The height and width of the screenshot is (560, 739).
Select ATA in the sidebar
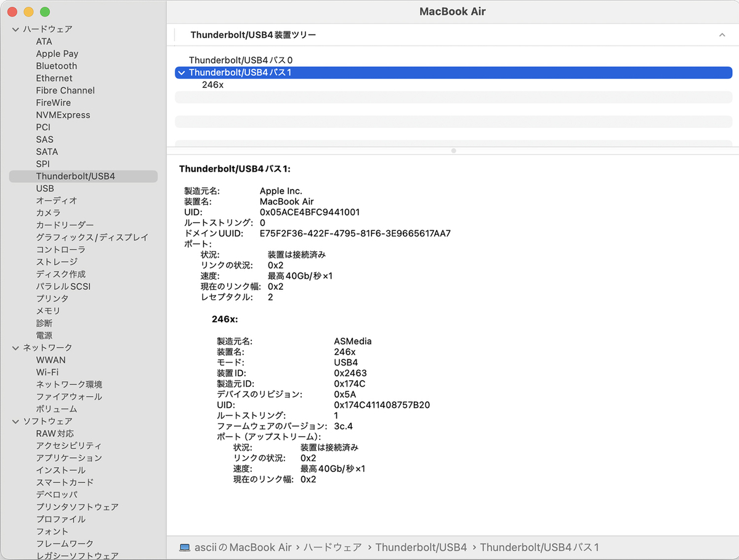point(44,41)
